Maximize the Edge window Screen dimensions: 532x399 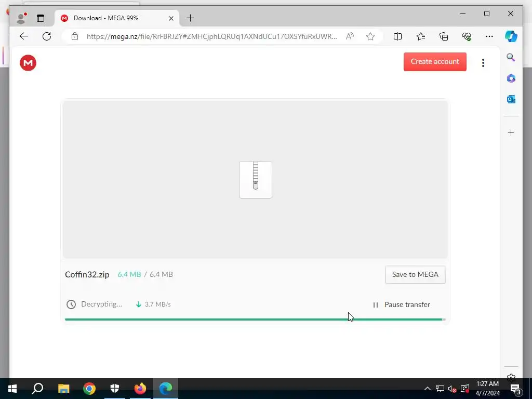(x=487, y=14)
